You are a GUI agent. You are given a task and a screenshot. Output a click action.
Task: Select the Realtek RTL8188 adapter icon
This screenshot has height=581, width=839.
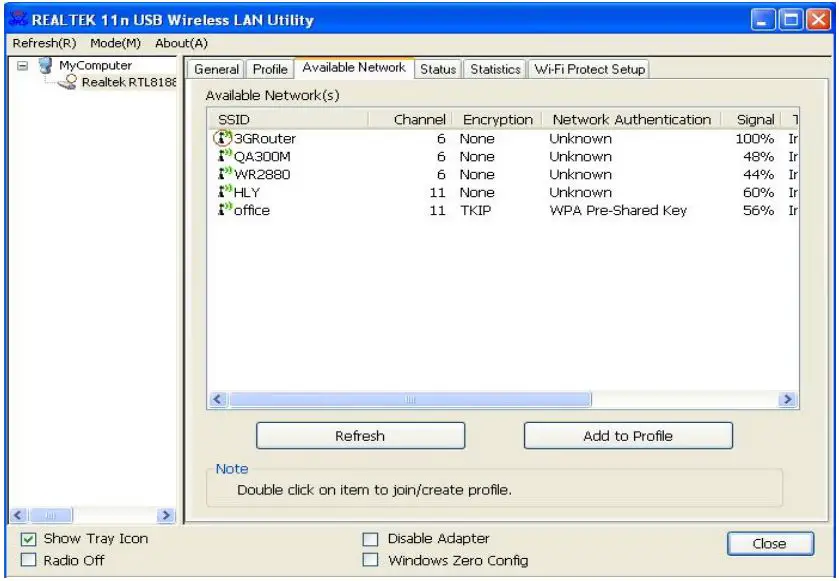(67, 83)
